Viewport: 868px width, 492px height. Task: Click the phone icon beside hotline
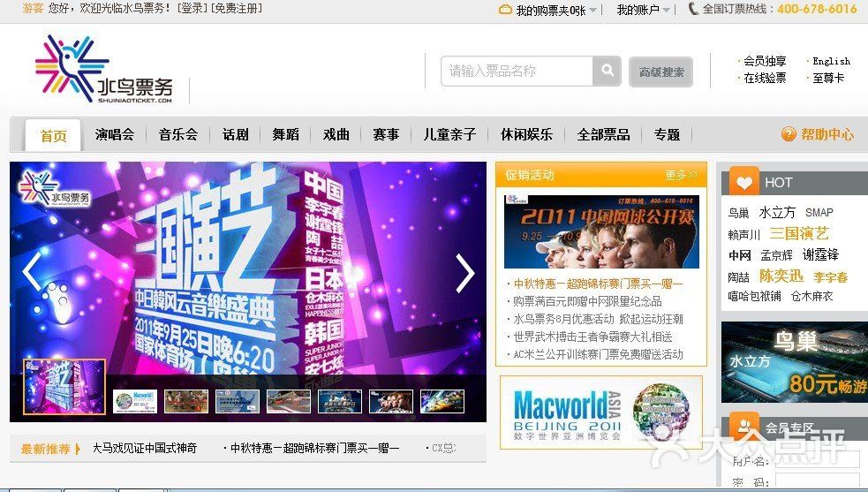[x=692, y=9]
